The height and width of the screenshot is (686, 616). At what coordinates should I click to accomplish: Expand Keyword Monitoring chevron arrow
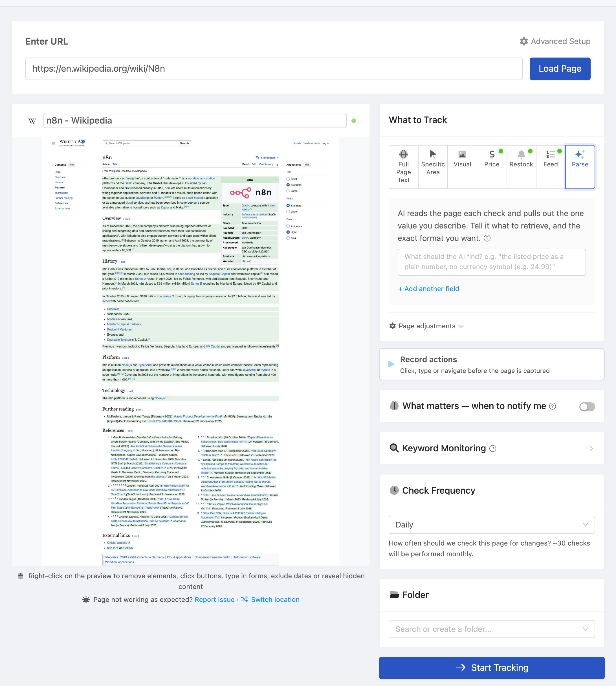(591, 448)
